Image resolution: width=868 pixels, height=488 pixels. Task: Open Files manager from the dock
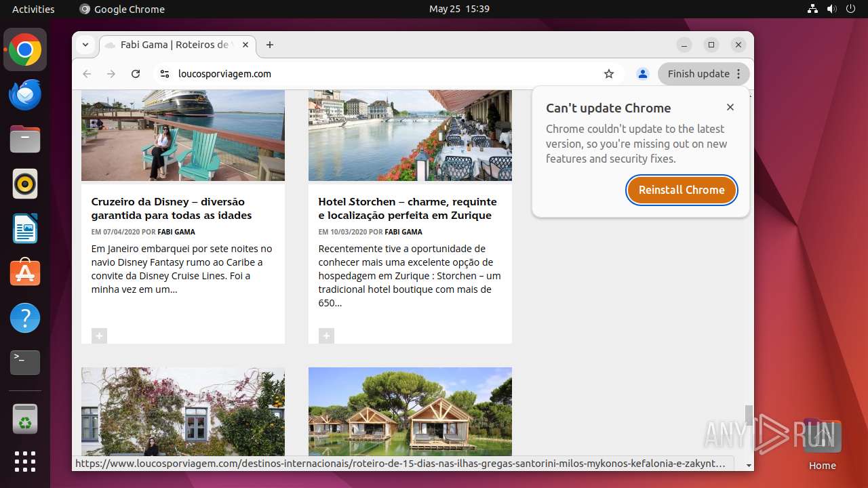point(25,139)
